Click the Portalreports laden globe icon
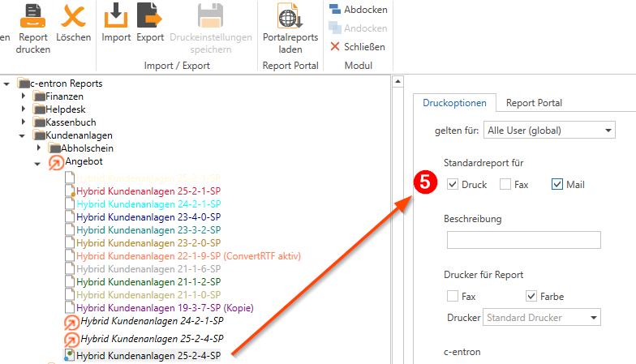The height and width of the screenshot is (364, 636). point(290,16)
